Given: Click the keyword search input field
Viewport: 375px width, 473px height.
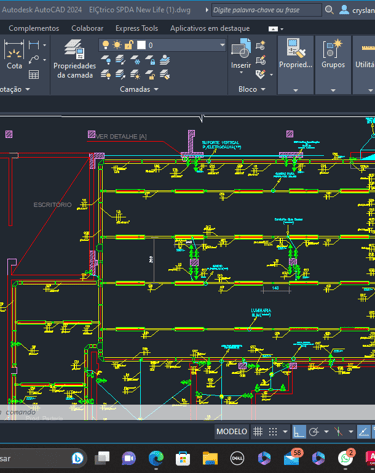Looking at the screenshot, I should 266,10.
